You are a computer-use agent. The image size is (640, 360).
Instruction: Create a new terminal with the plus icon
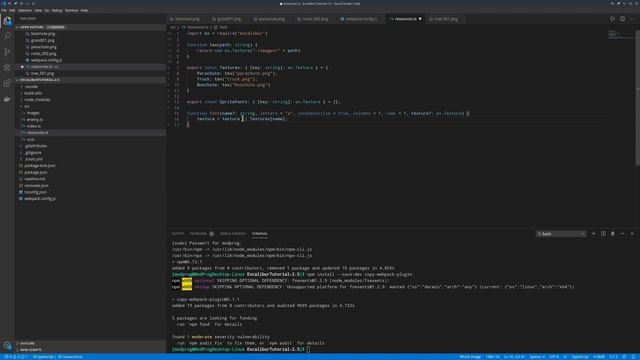pyautogui.click(x=593, y=234)
